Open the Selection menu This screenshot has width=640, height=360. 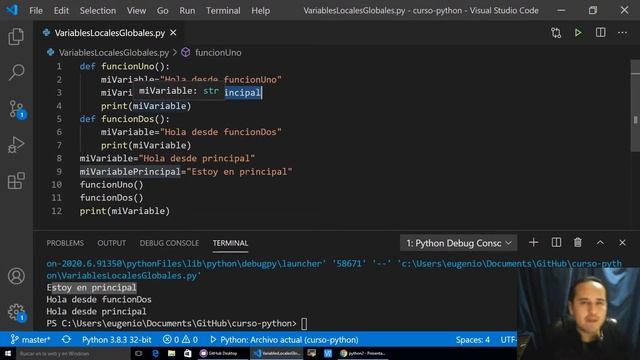tap(98, 11)
